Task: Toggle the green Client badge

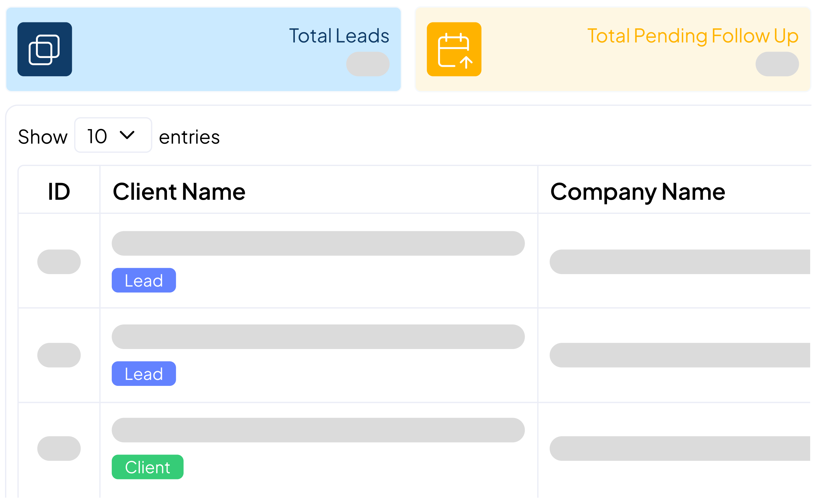Action: (147, 467)
